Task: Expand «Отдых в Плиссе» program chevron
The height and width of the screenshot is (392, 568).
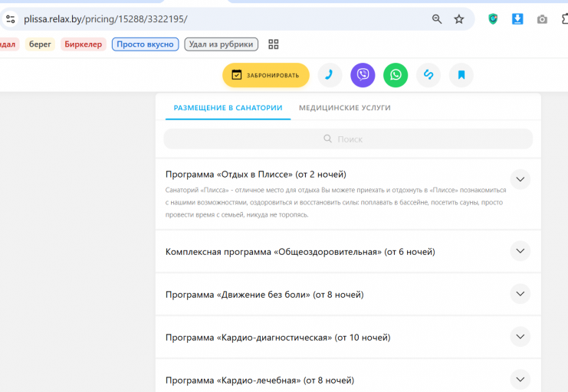Action: 520,179
